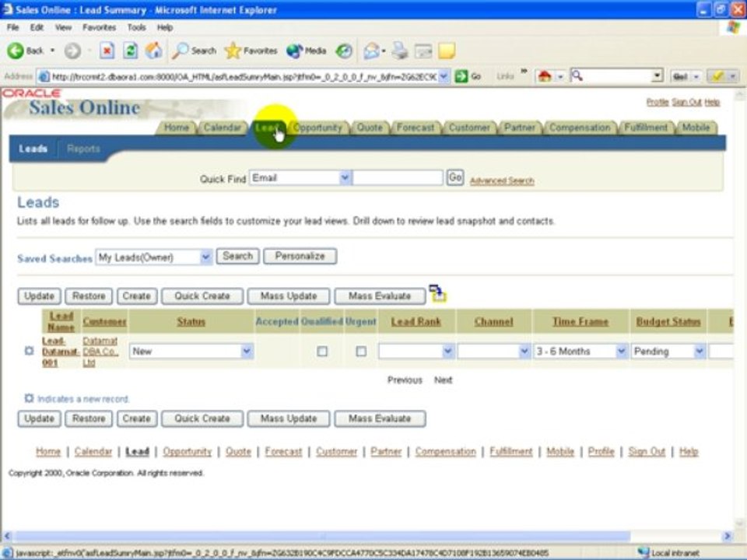The height and width of the screenshot is (560, 747).
Task: Click the Local intranet status bar icon
Action: point(644,552)
